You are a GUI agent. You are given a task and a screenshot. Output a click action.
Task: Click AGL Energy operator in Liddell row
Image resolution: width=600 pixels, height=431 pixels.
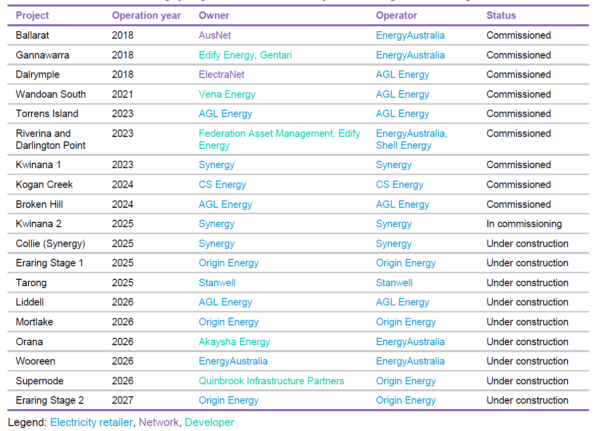403,302
